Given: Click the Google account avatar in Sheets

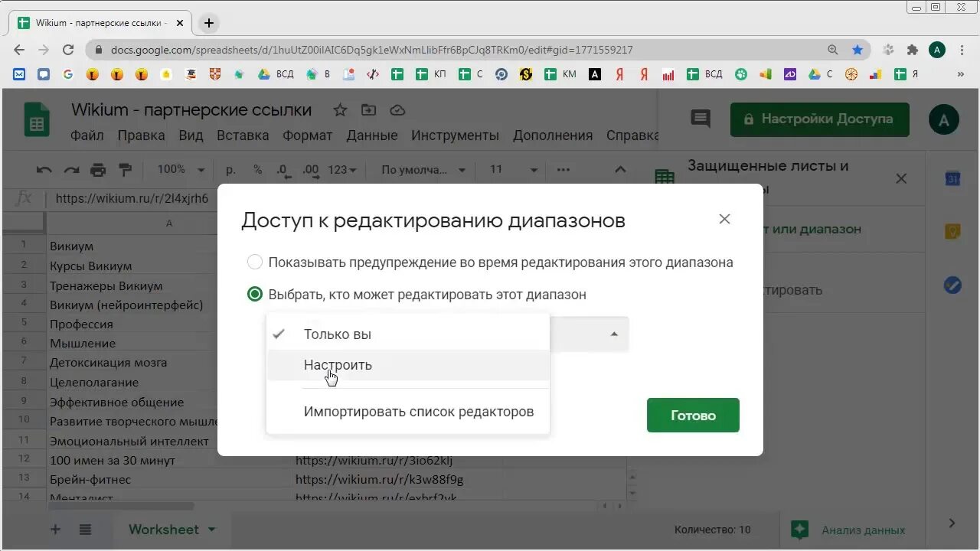Looking at the screenshot, I should pos(943,120).
